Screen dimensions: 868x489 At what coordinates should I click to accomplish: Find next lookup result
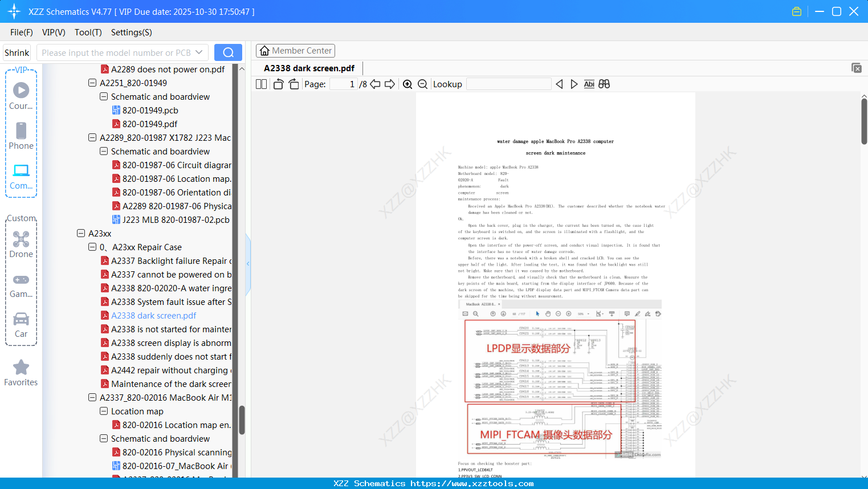pyautogui.click(x=574, y=84)
